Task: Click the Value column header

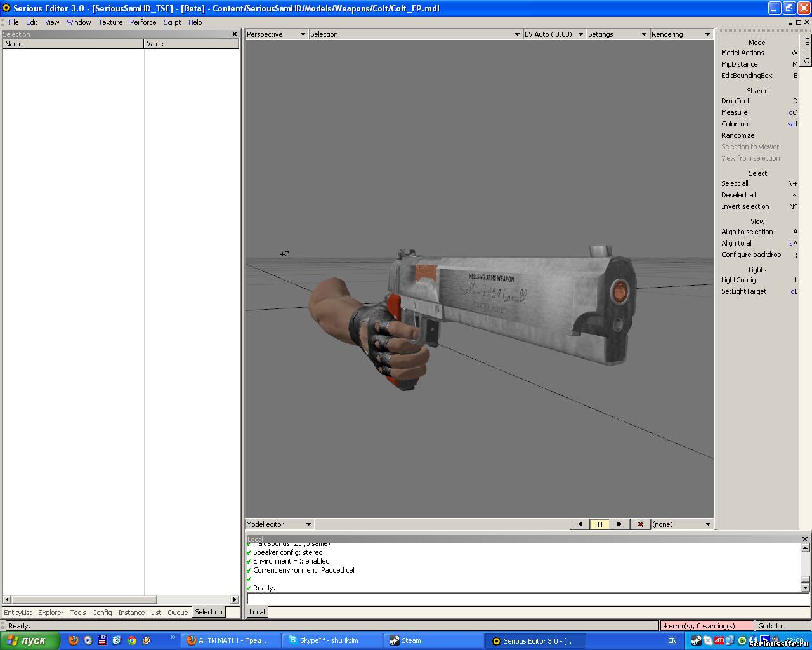Action: click(x=192, y=44)
